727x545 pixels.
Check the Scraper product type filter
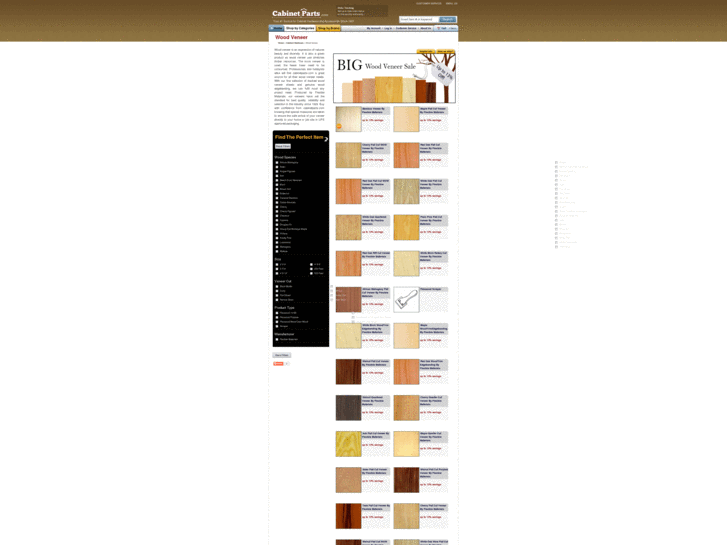277,326
